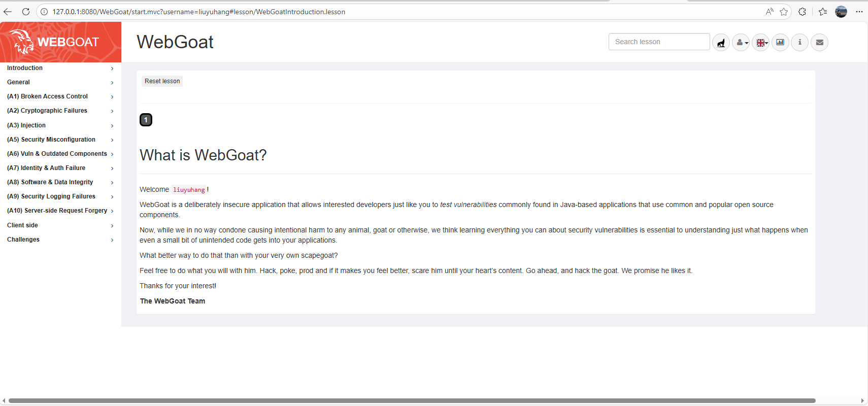
Task: Expand (A8) Software & Data Integrity chevron
Action: [x=112, y=183]
